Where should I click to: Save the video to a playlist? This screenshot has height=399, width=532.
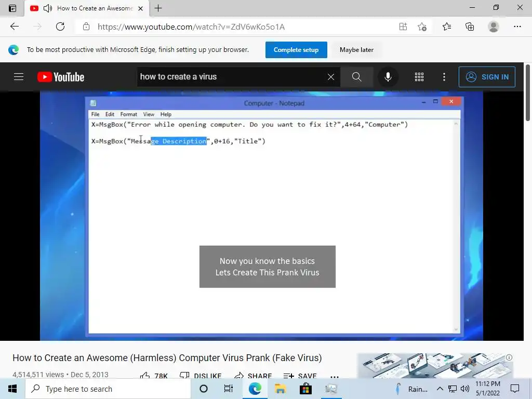pos(300,376)
